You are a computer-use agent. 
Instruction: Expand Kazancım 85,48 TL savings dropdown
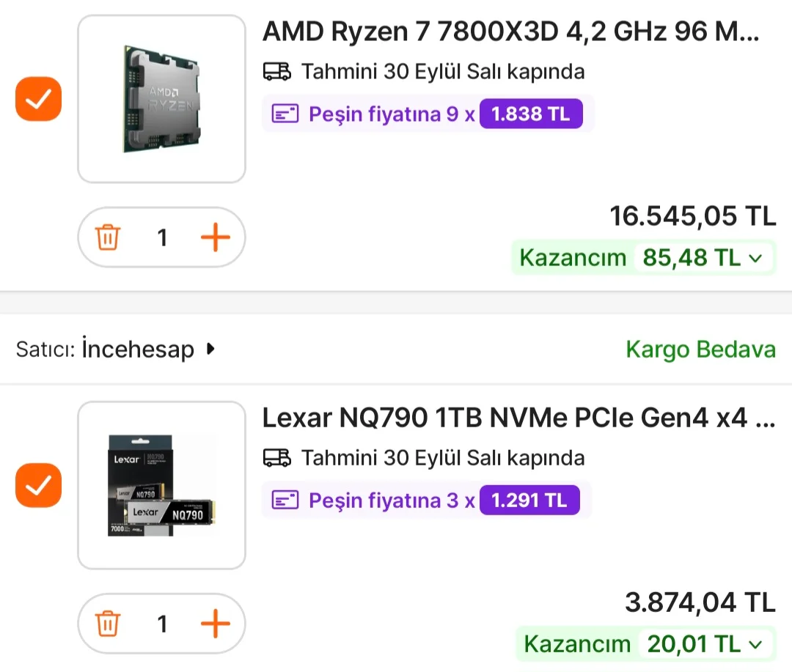pos(756,258)
